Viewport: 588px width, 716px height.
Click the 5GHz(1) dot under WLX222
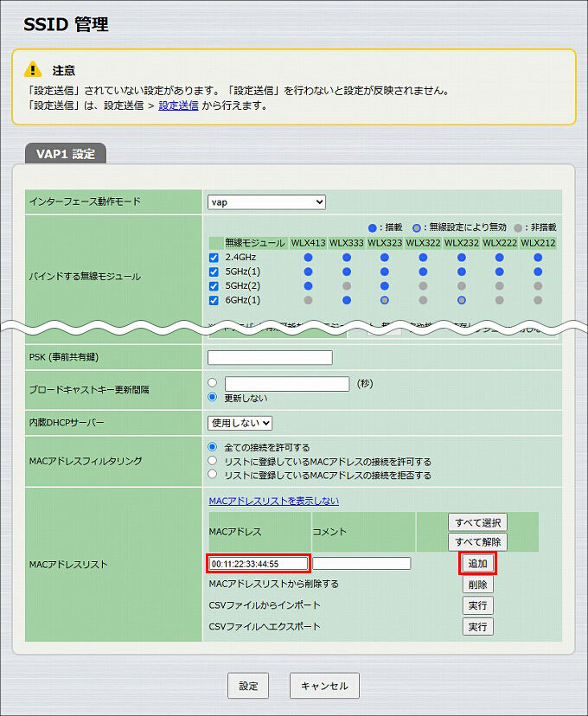[x=500, y=272]
